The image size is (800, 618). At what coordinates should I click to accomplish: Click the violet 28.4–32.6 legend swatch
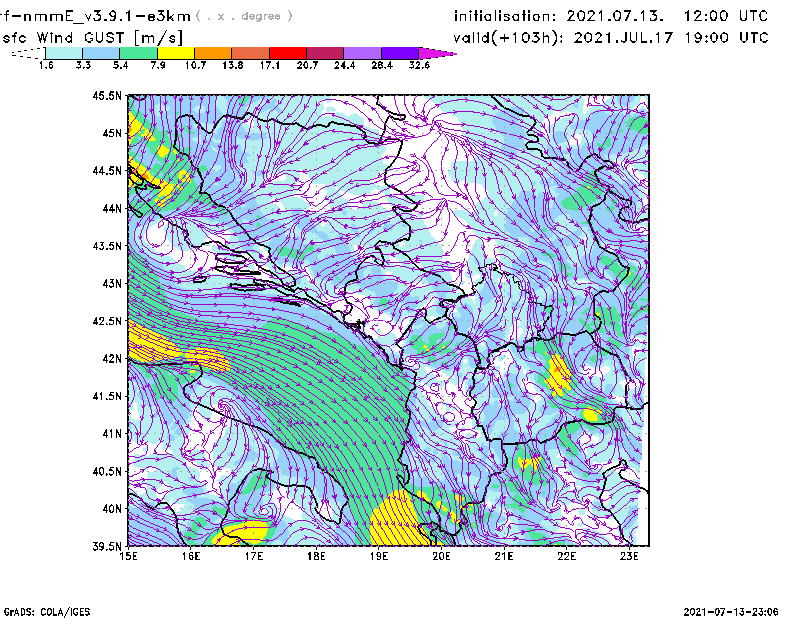(x=400, y=53)
